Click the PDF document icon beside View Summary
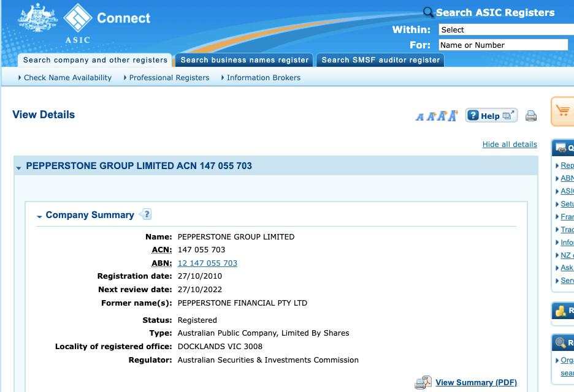The height and width of the screenshot is (392, 574). [423, 382]
